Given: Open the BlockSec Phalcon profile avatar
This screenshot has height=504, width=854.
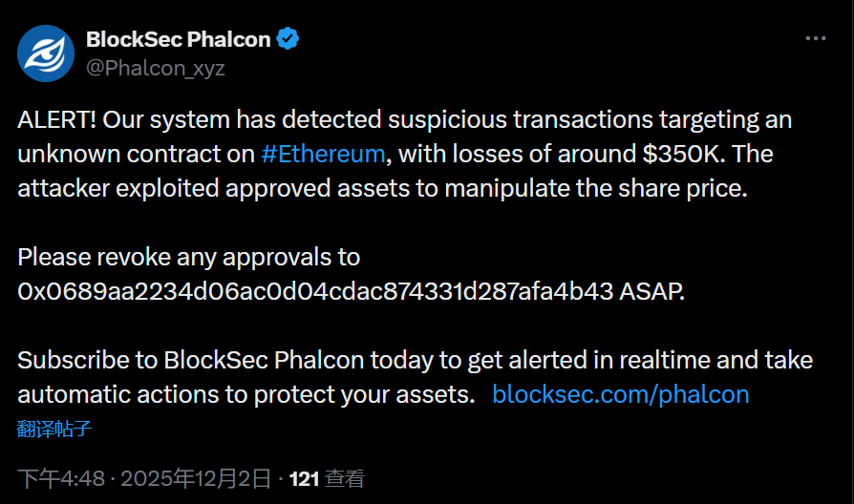Looking at the screenshot, I should point(47,53).
